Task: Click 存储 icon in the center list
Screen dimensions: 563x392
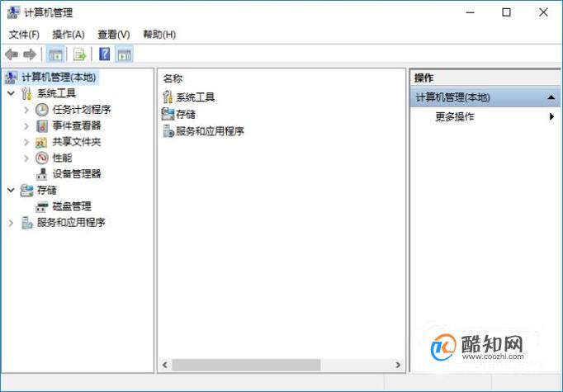Action: 168,114
